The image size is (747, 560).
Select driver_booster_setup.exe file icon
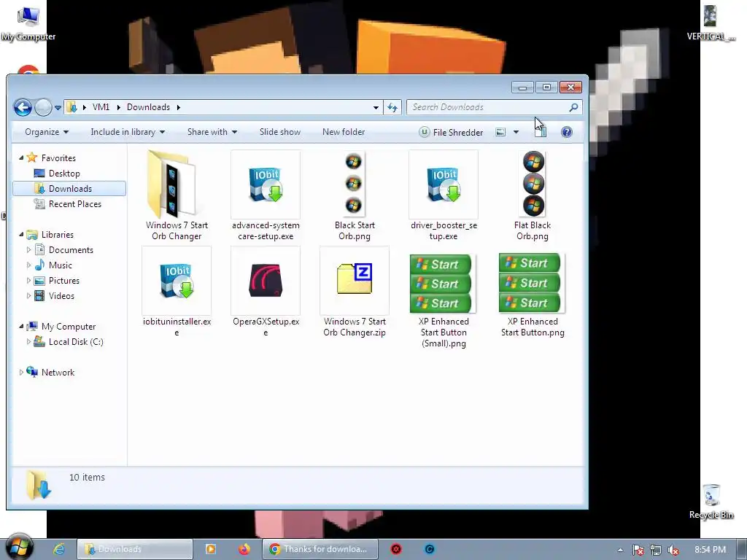coord(443,184)
